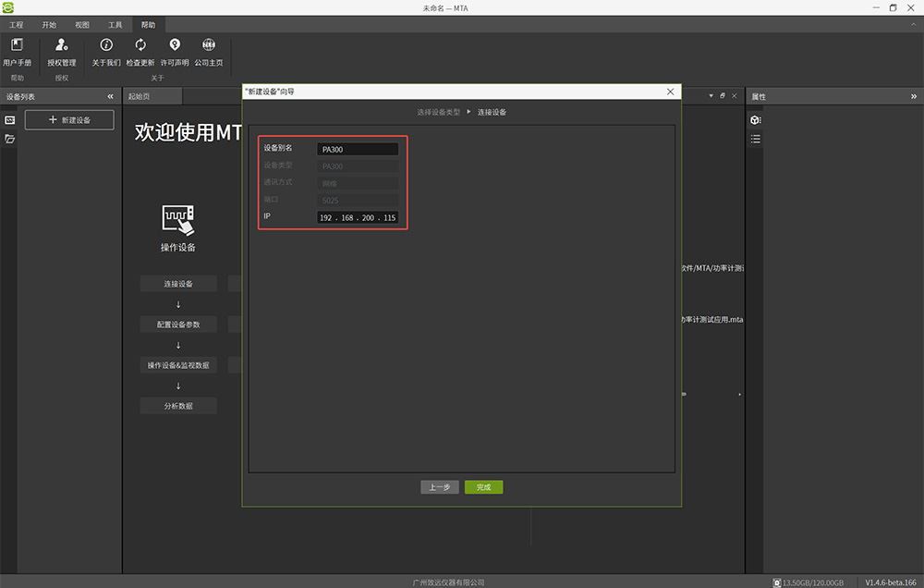Screen dimensions: 924x588
Task: Open the 工具 menu tab
Action: 115,25
